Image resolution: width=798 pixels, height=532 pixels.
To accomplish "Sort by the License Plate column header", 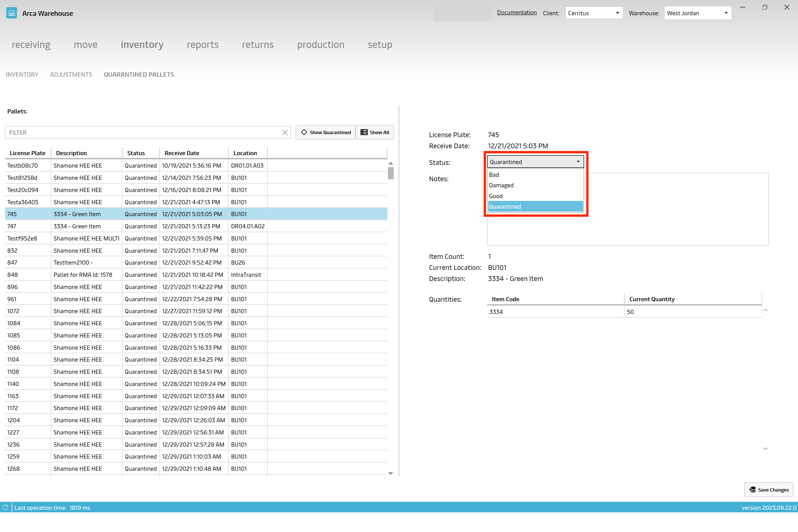I will coord(27,153).
